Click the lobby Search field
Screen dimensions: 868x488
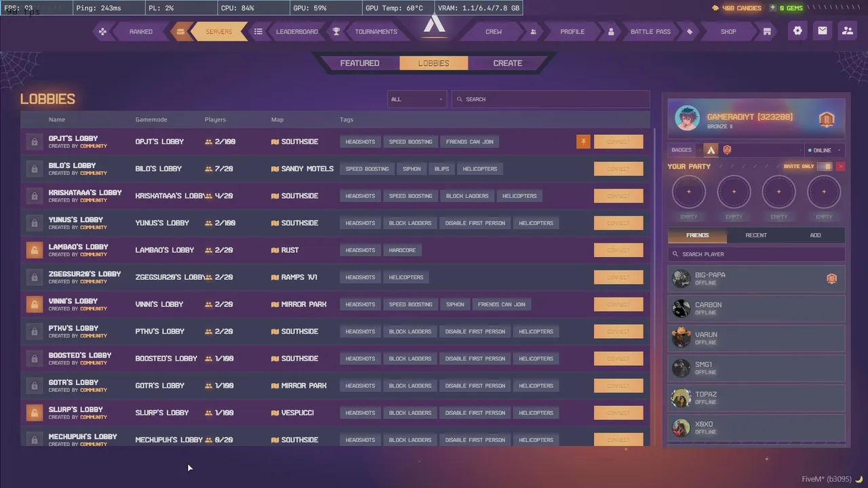551,99
